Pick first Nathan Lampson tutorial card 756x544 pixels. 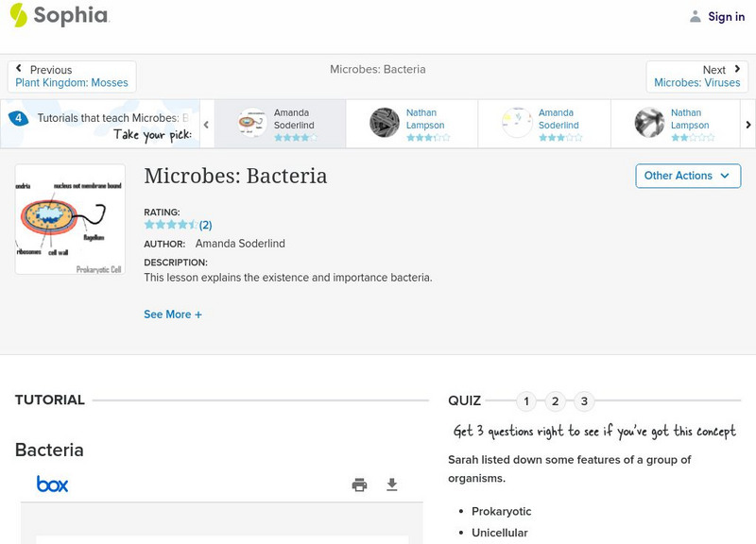(x=412, y=124)
